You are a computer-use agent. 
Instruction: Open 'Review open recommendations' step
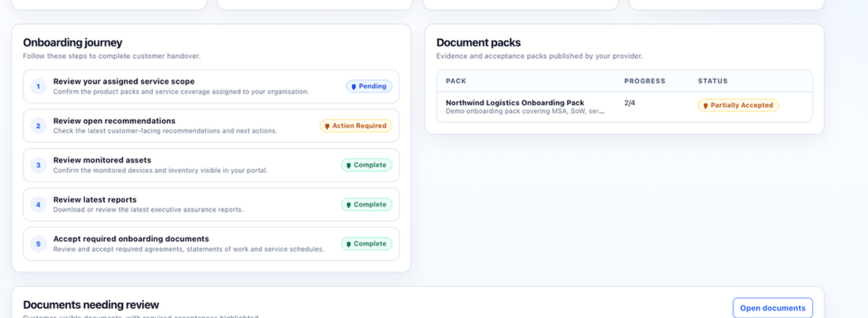coord(211,126)
